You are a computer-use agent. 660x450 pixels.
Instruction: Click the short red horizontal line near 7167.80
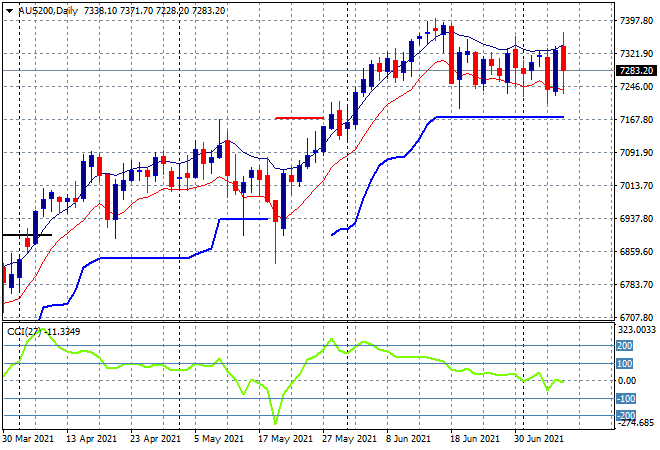(x=299, y=118)
